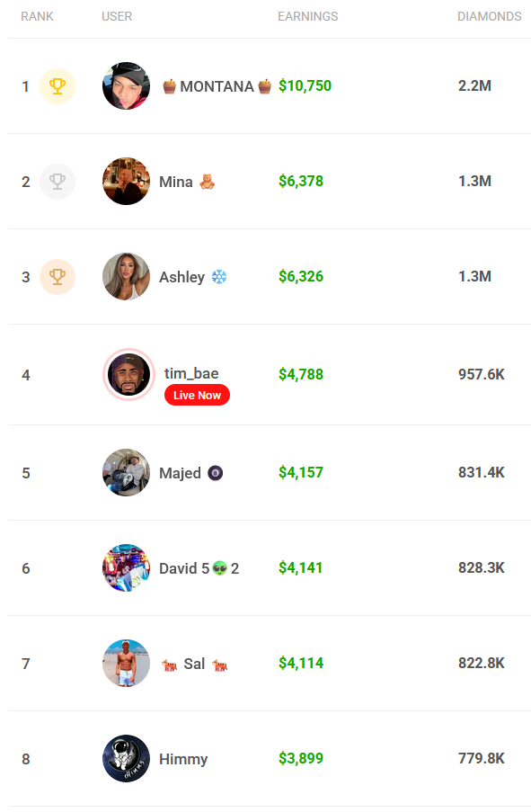This screenshot has height=812, width=531.
Task: Open Himmy's astronaut avatar
Action: coord(127,758)
